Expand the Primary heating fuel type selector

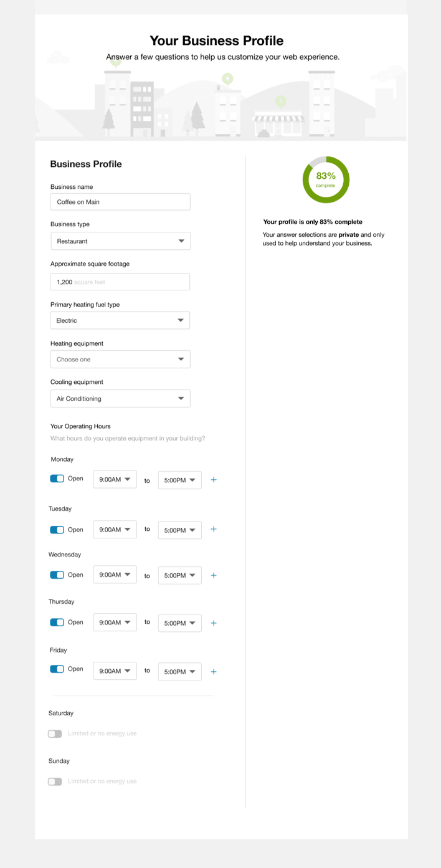[x=120, y=320]
